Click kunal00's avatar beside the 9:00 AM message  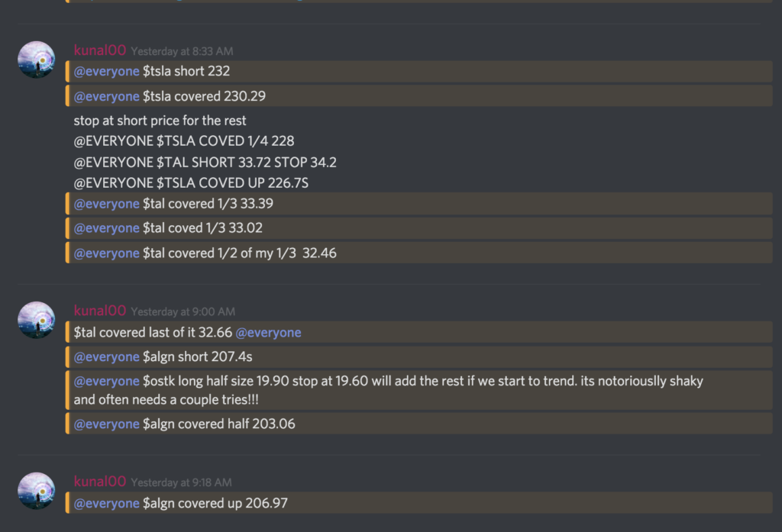(36, 320)
